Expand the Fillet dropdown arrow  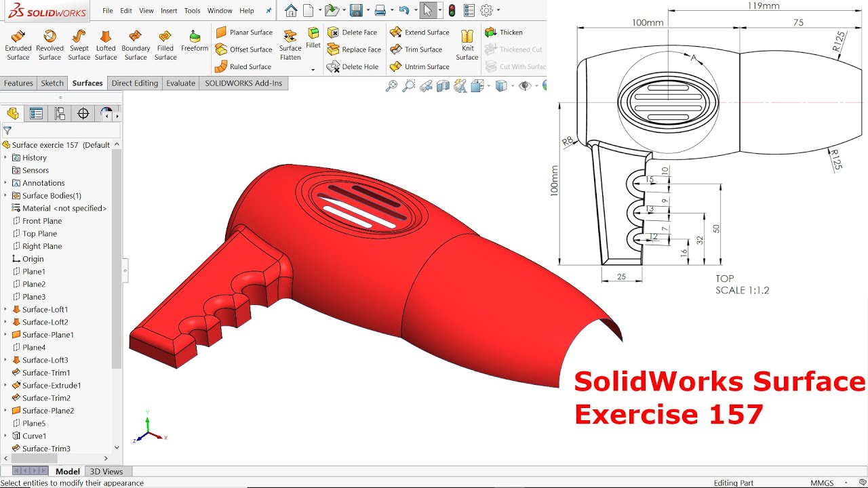[313, 69]
